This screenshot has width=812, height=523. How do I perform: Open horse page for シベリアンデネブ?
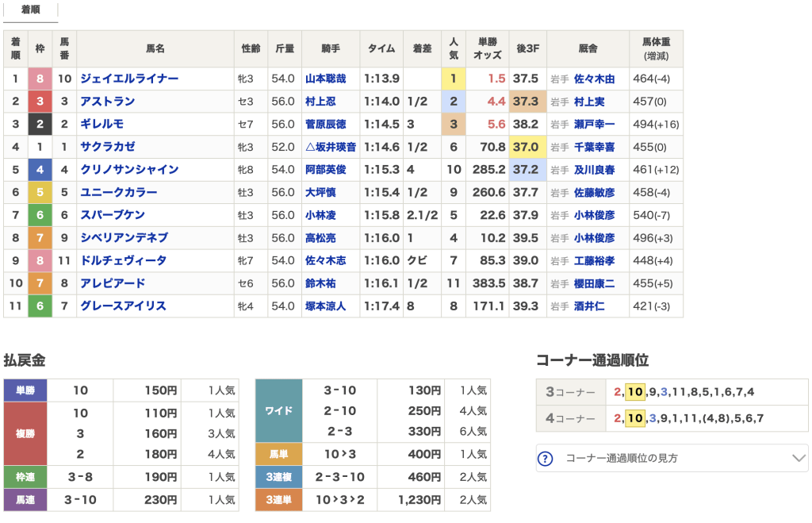124,238
